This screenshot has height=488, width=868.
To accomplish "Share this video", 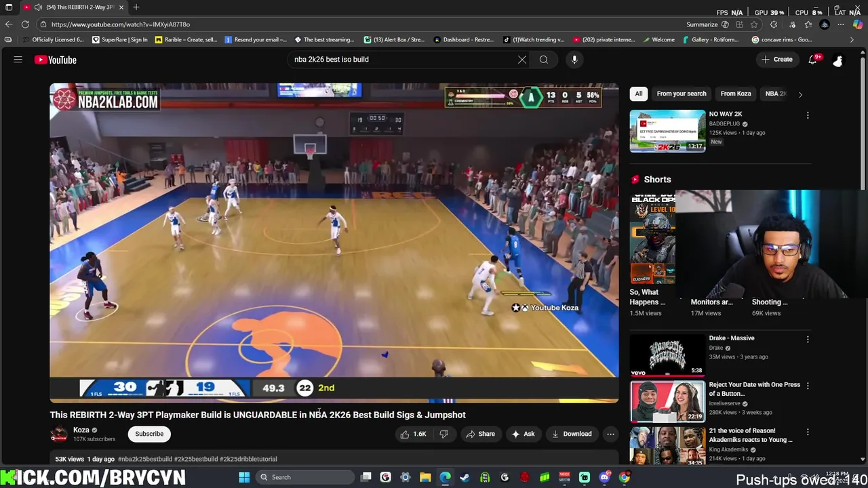I will [479, 434].
